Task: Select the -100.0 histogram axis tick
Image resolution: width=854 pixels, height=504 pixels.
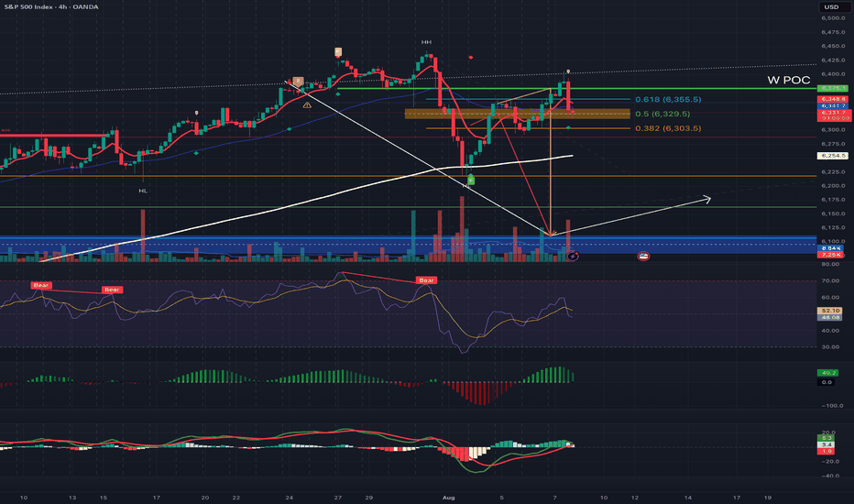Action: coord(832,406)
